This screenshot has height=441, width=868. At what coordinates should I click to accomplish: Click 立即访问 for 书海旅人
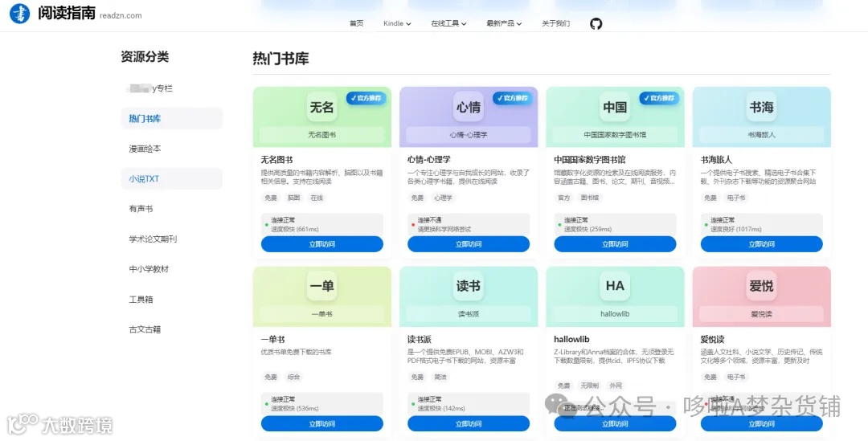click(762, 244)
